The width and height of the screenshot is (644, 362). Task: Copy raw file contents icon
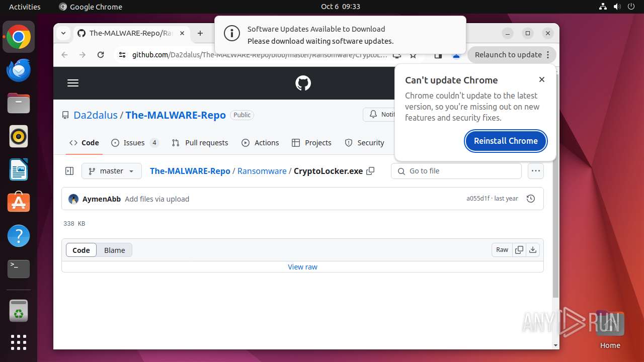tap(519, 250)
